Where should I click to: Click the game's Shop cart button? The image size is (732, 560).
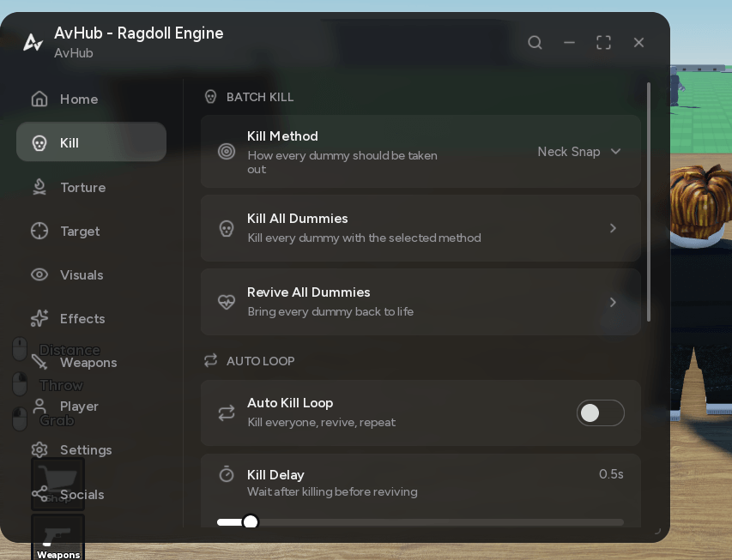tap(57, 484)
